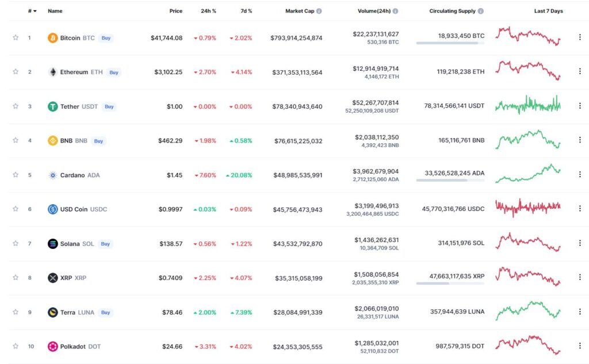The width and height of the screenshot is (589, 364).
Task: Open Tether row more-options menu
Action: (580, 106)
